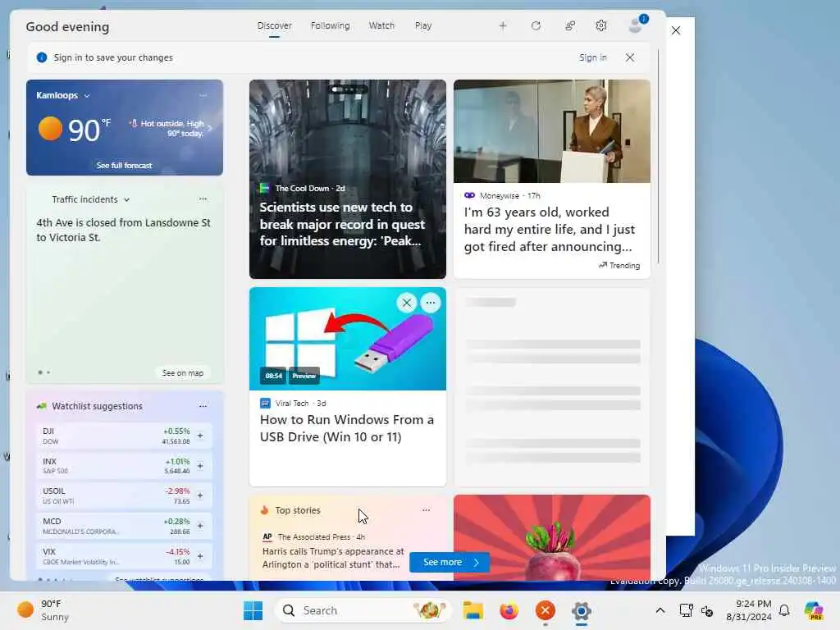
Task: Open notifications bell
Action: pos(784,610)
